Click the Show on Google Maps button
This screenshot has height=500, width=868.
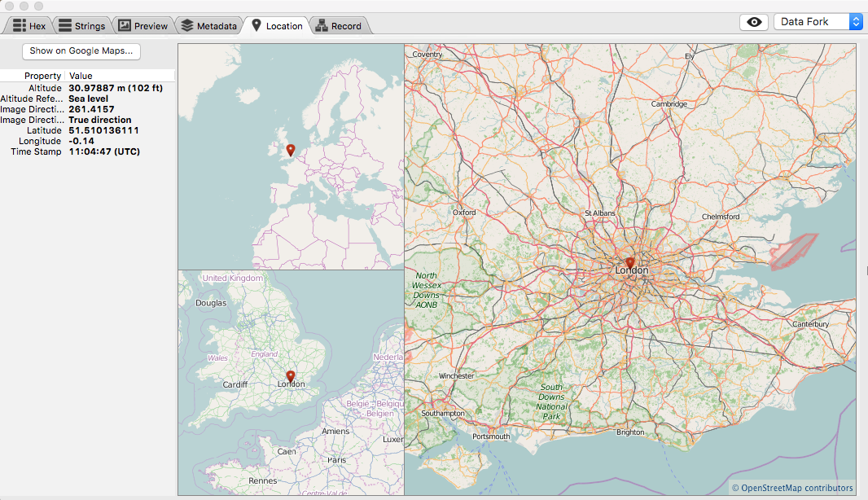click(x=81, y=51)
